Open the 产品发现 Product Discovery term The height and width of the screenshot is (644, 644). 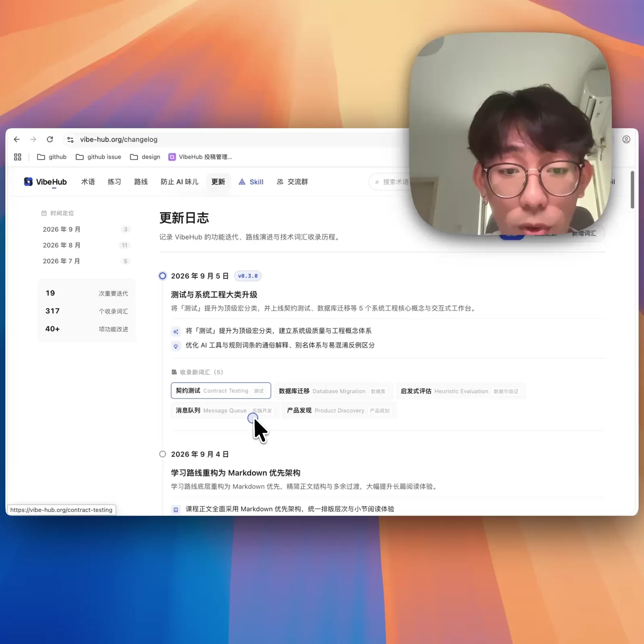click(339, 411)
